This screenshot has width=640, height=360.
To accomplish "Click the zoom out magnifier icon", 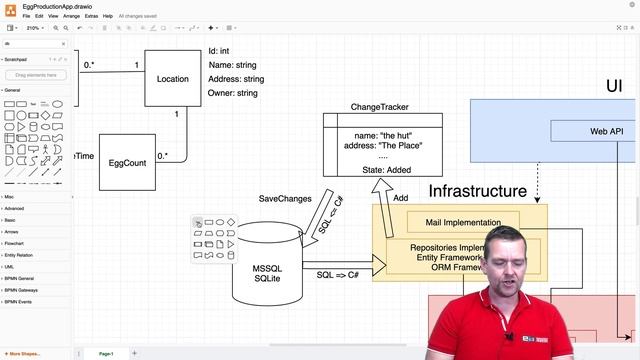I will click(66, 28).
